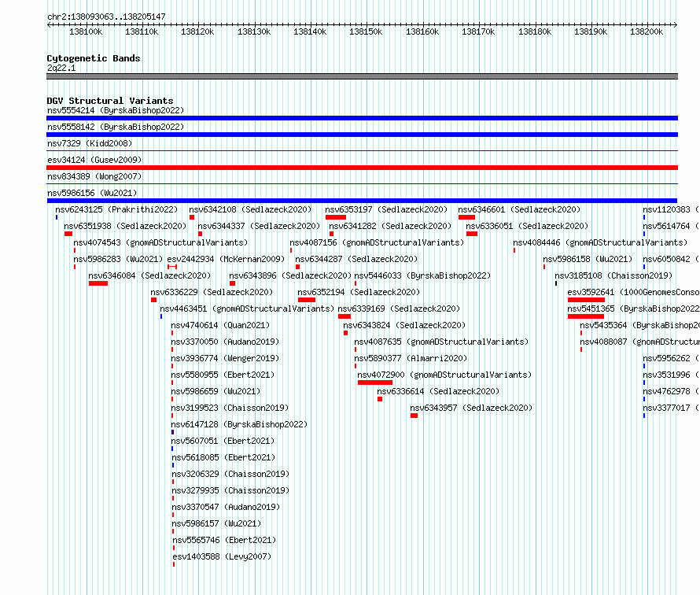Open nsv6343824 (Sedlazeck2020)

pyautogui.click(x=404, y=325)
